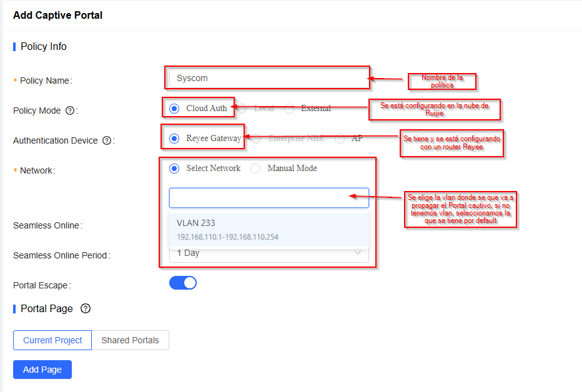This screenshot has width=582, height=392.
Task: Open the Shared Portals tab
Action: coord(130,340)
